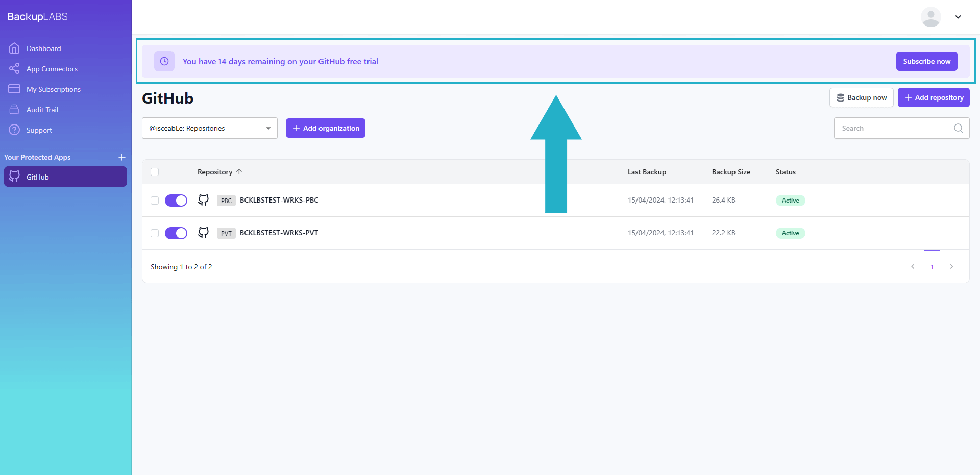Click the Subscribe now button

coord(926,61)
